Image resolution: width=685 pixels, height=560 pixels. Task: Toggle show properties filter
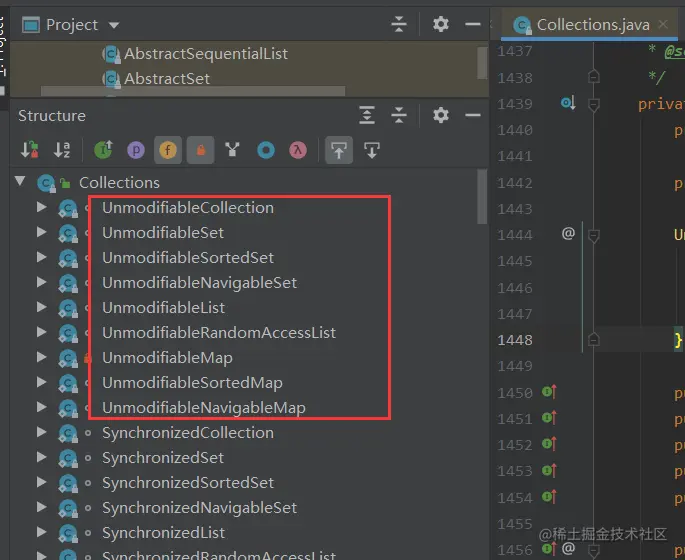pos(136,150)
